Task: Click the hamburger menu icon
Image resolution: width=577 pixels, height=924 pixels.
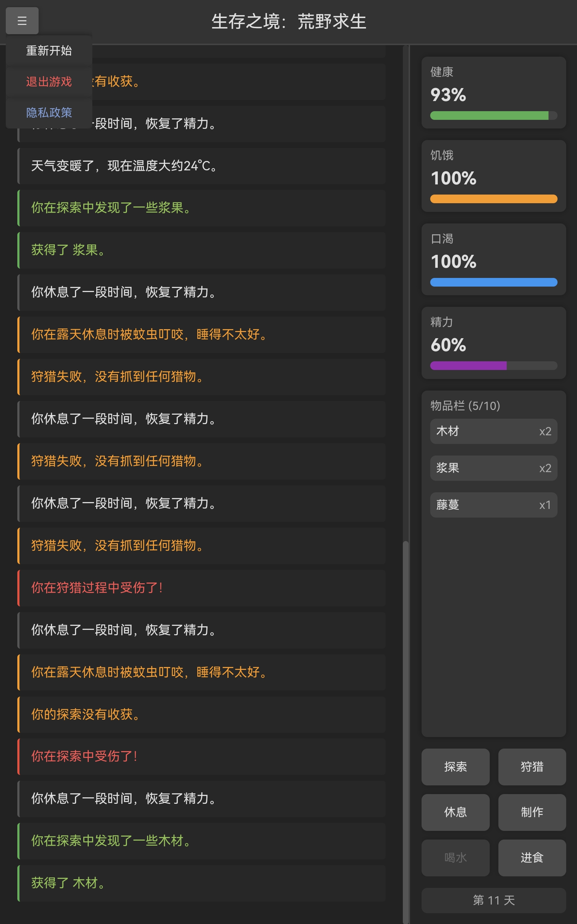Action: pos(22,21)
